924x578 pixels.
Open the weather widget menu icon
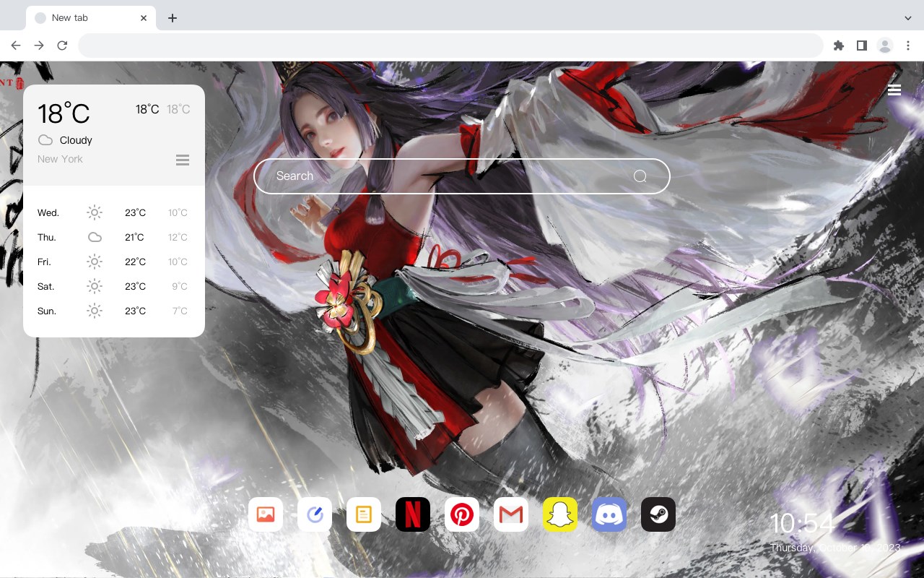tap(183, 160)
